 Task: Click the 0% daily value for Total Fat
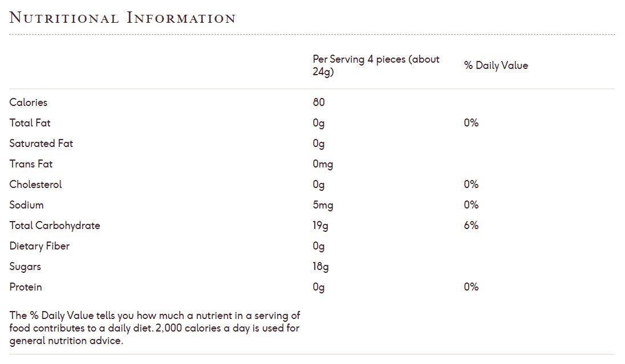tap(471, 123)
